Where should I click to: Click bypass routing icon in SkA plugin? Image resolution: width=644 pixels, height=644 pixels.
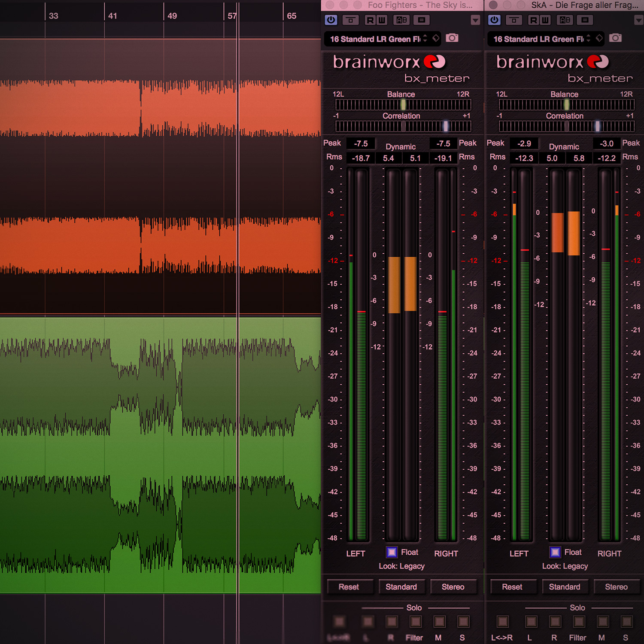click(514, 20)
